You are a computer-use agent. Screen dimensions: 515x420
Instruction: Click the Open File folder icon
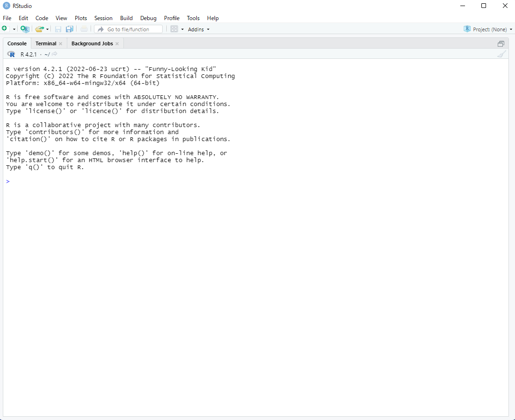pyautogui.click(x=39, y=29)
